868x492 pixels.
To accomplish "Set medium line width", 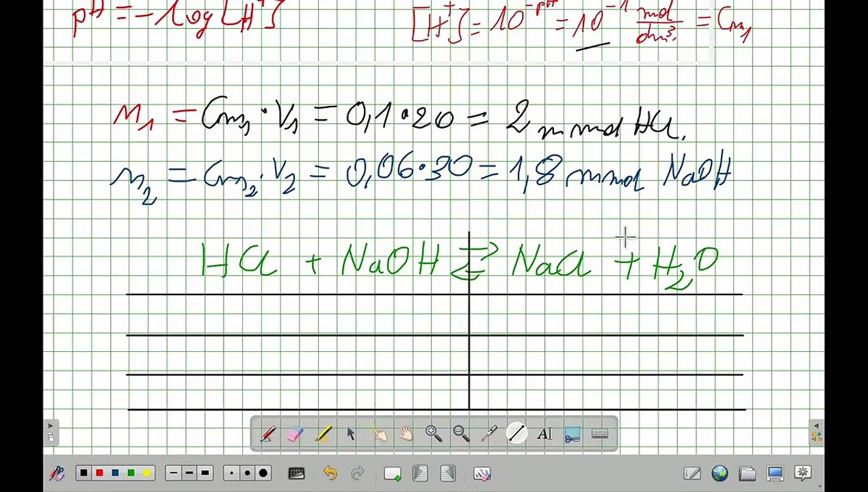I will [x=189, y=473].
